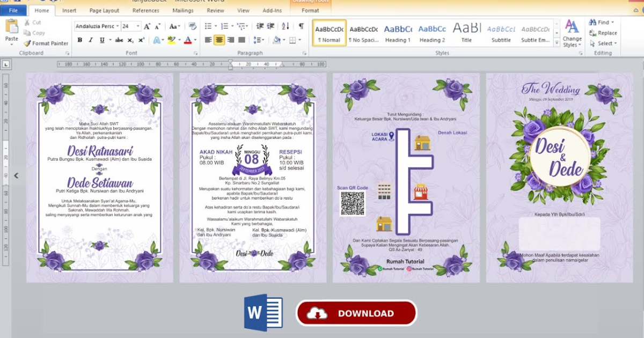This screenshot has height=338, width=644.
Task: Click the Word document logo icon
Action: coord(263,313)
